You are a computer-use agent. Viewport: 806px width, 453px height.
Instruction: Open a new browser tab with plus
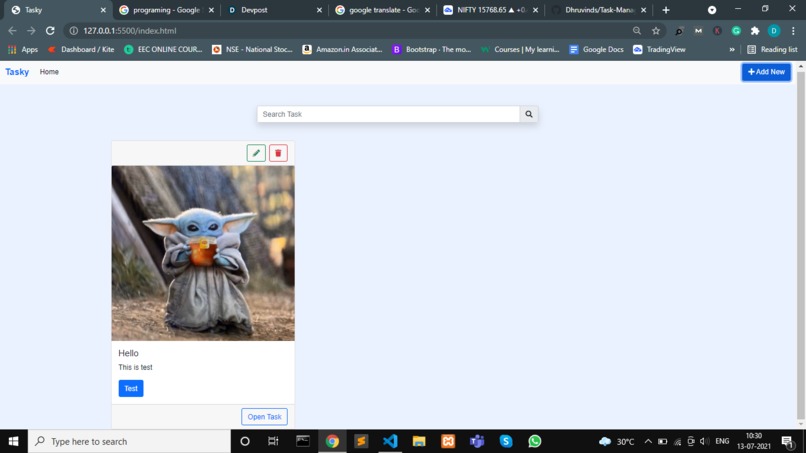[666, 10]
